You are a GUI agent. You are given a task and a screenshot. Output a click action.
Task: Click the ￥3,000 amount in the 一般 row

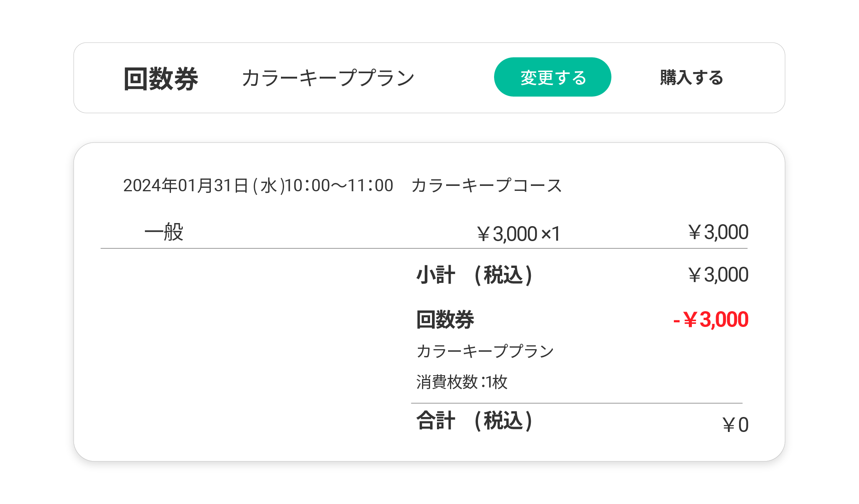coord(718,232)
